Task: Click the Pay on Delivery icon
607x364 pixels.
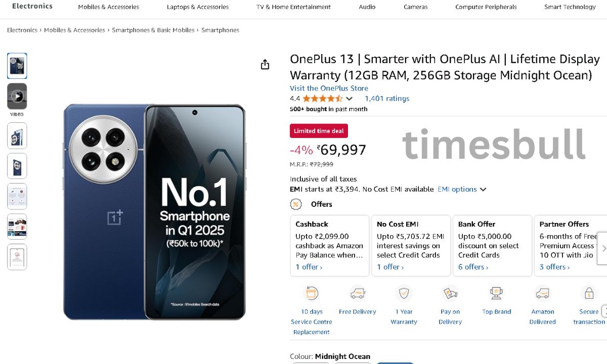Action: (x=450, y=293)
